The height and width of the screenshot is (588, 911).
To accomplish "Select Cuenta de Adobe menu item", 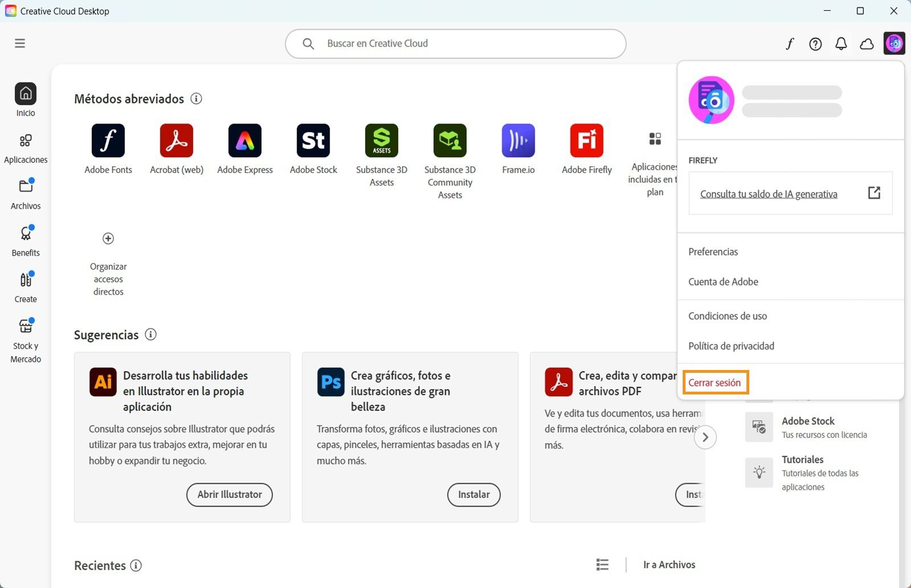I will coord(723,282).
